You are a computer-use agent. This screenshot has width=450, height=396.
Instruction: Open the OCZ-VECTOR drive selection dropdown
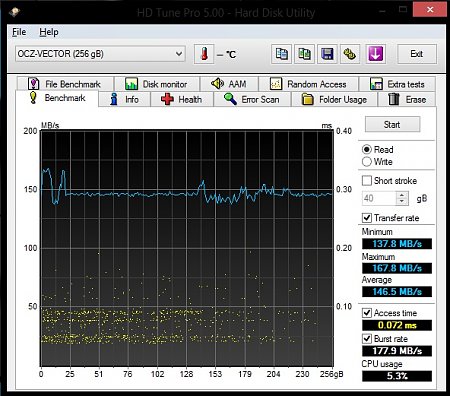(x=100, y=54)
